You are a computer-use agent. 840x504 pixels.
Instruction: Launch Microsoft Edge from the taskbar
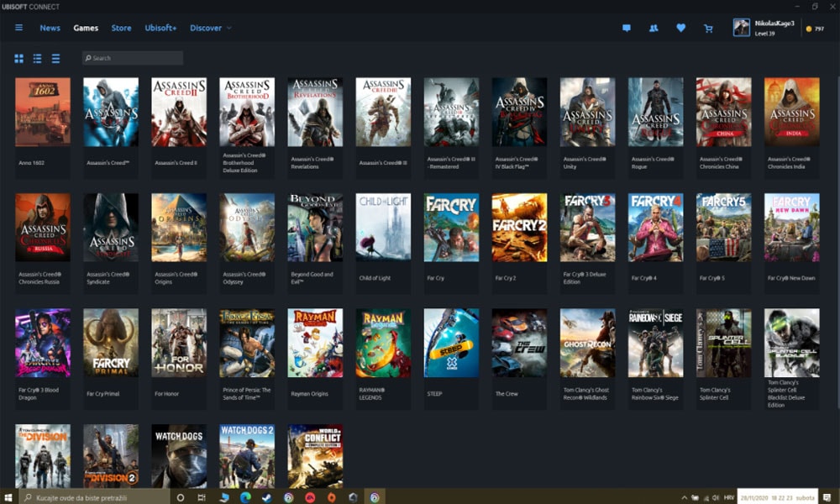pos(245,497)
